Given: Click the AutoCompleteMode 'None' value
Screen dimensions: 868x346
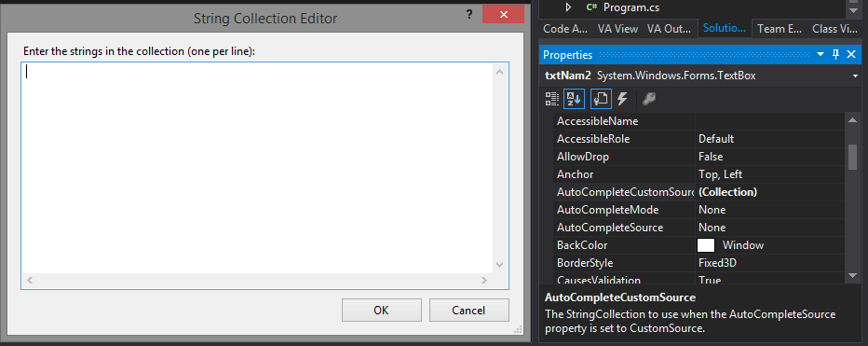Looking at the screenshot, I should 712,210.
